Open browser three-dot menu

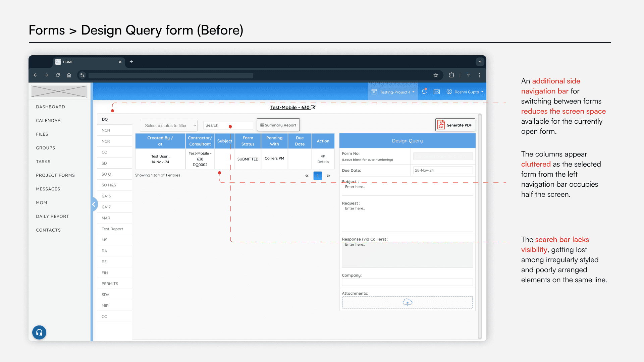(479, 75)
